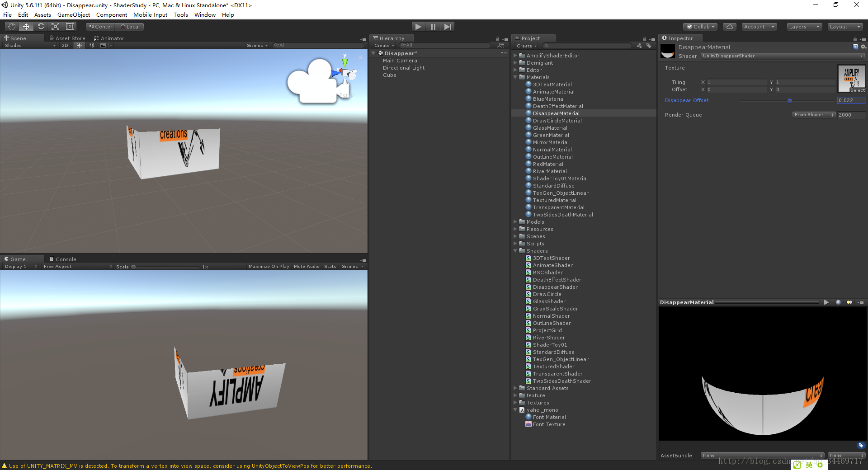Screen dimensions: 868x470
Task: Toggle pivot Center mode button
Action: pos(101,27)
